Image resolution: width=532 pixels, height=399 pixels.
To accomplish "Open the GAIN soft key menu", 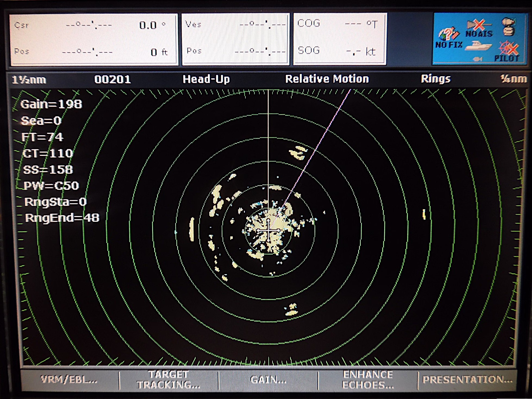I will pyautogui.click(x=268, y=380).
